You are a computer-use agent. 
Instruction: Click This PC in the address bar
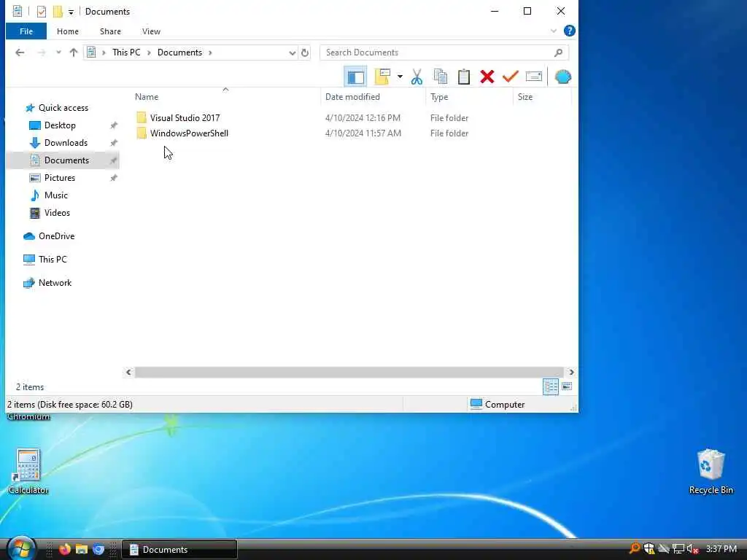[126, 52]
